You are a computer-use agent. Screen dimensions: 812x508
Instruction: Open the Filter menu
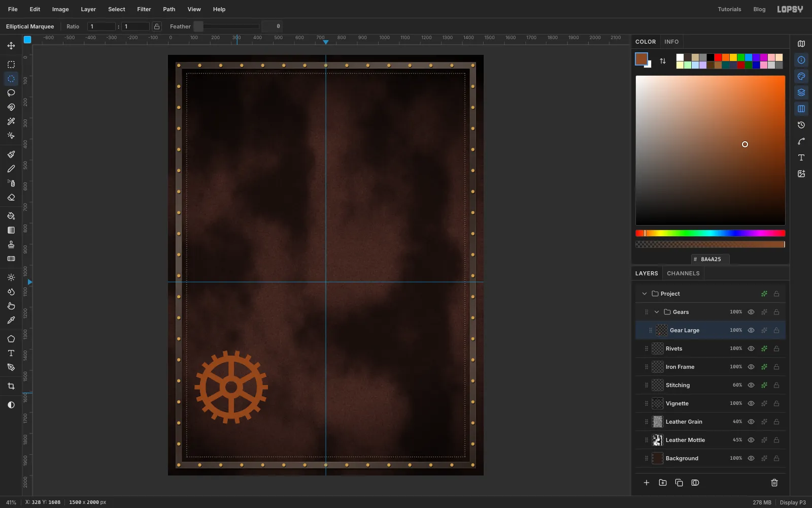pos(144,9)
